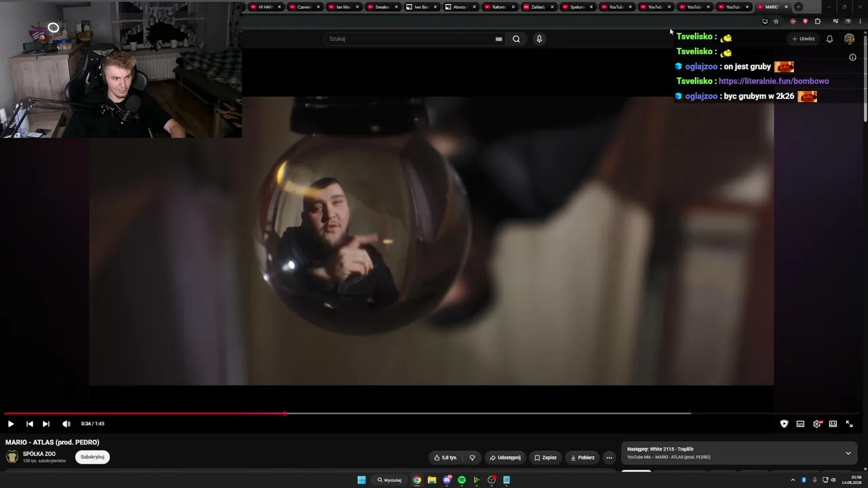Click the progress bar scrubber handle
The height and width of the screenshot is (488, 868).
click(285, 413)
